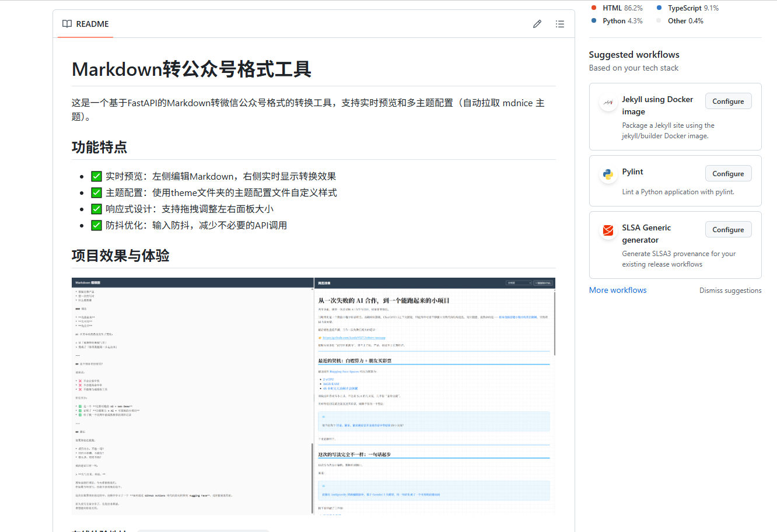Click the green checkmark beside 响应式设计
Image resolution: width=777 pixels, height=532 pixels.
(x=97, y=209)
